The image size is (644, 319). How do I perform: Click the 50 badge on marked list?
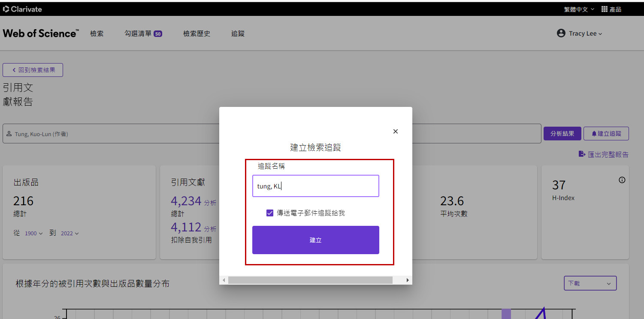click(158, 34)
